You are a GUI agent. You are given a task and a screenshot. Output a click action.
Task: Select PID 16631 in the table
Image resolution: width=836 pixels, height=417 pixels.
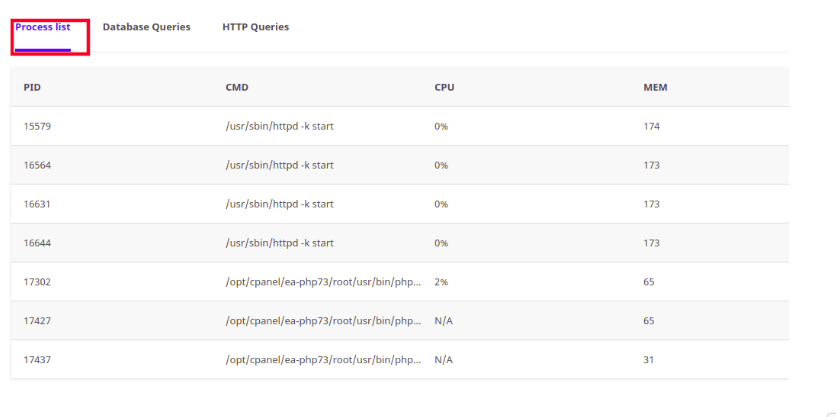point(37,204)
